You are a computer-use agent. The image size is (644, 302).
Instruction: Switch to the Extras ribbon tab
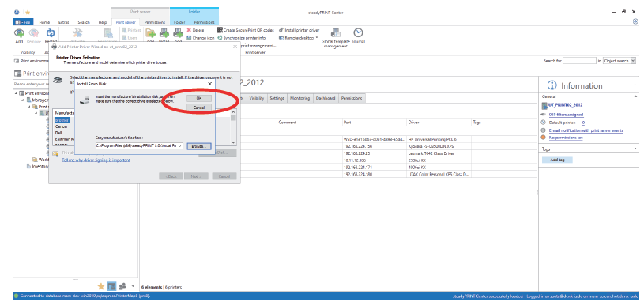(63, 22)
